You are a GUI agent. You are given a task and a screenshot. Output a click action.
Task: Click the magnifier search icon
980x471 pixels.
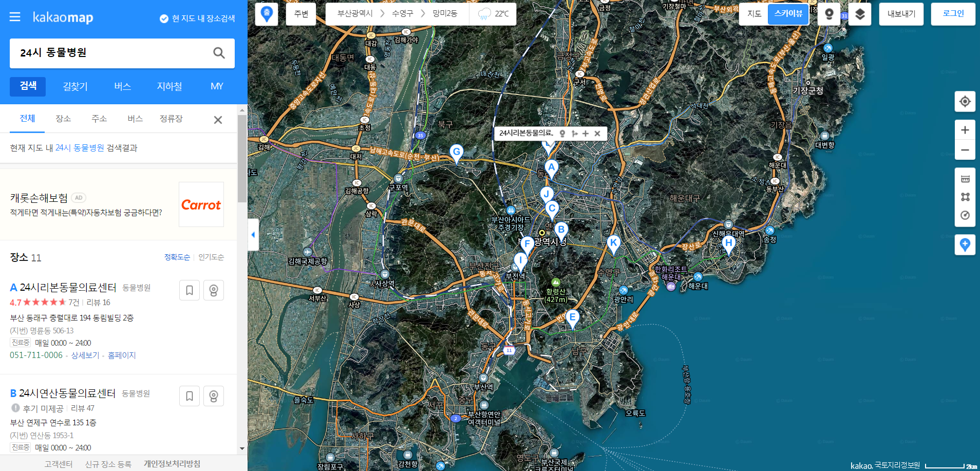219,53
